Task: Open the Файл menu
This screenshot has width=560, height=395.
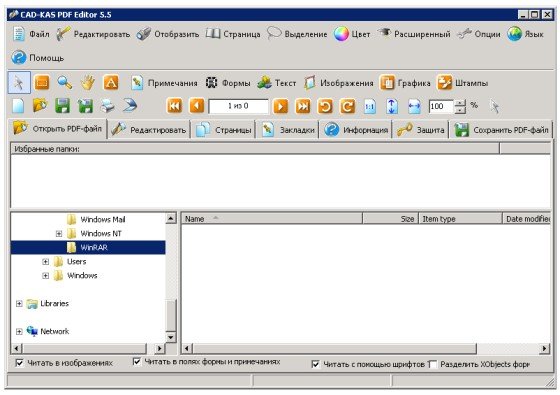Action: [x=31, y=34]
